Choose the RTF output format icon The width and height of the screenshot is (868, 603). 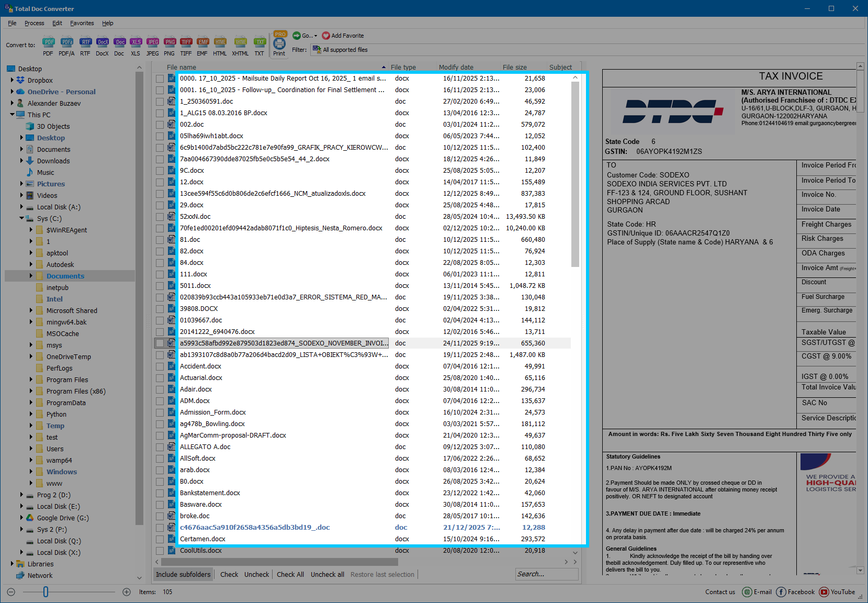click(85, 46)
